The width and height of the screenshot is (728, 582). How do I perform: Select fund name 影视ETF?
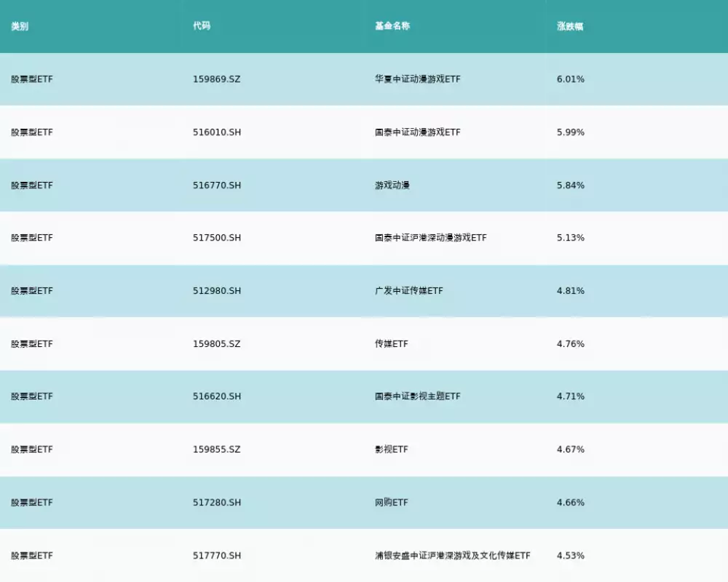pyautogui.click(x=392, y=450)
